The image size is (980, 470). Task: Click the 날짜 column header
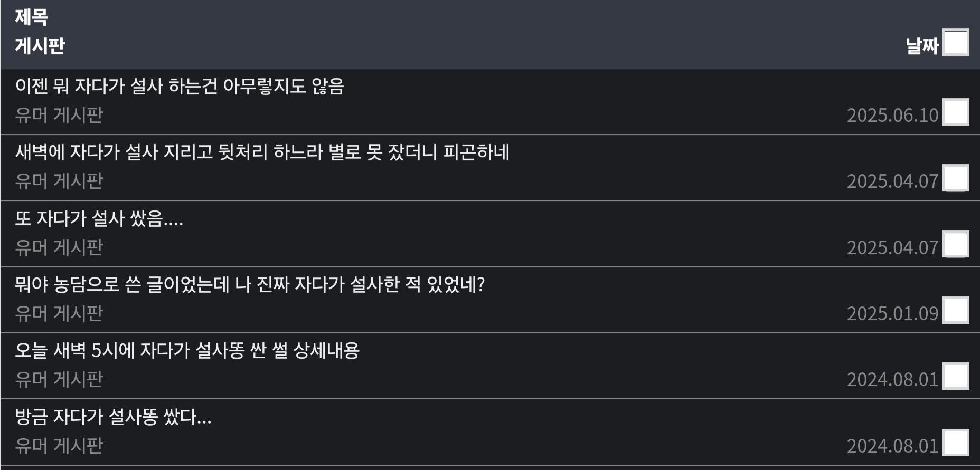(922, 45)
